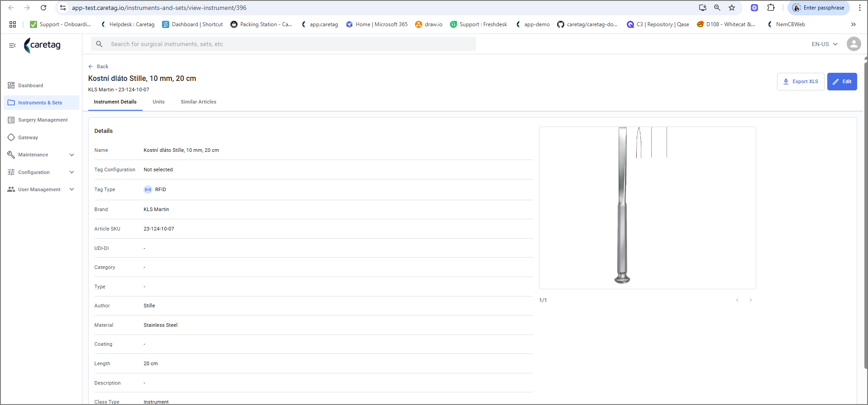Switch to the Instrument Details tab

(x=115, y=102)
